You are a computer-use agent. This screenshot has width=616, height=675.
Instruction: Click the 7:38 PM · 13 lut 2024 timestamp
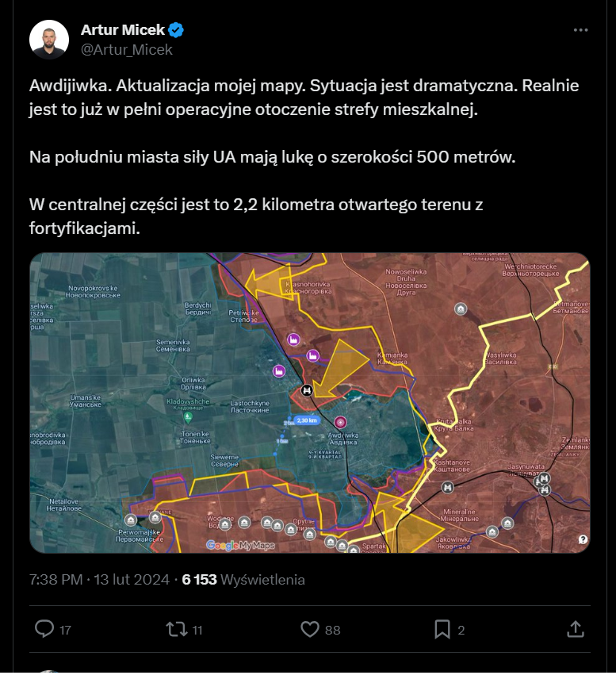pyautogui.click(x=99, y=580)
